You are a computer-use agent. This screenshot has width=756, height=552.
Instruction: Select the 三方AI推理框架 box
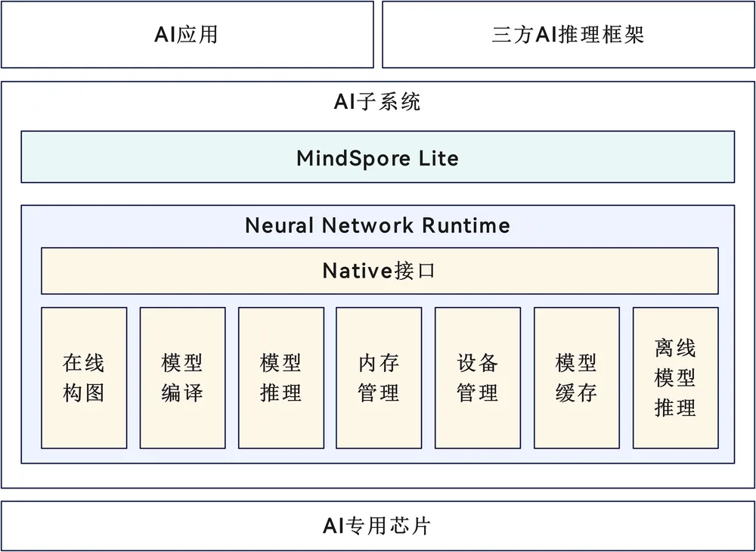(569, 34)
